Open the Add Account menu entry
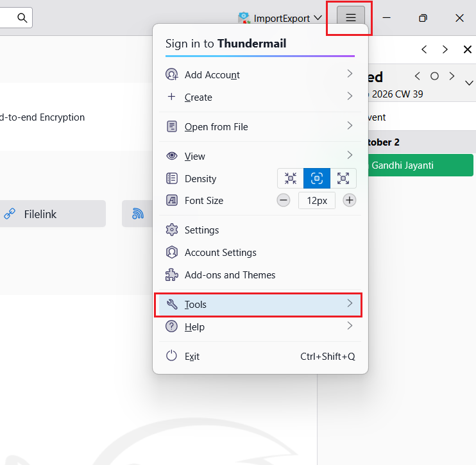476x465 pixels. point(260,74)
